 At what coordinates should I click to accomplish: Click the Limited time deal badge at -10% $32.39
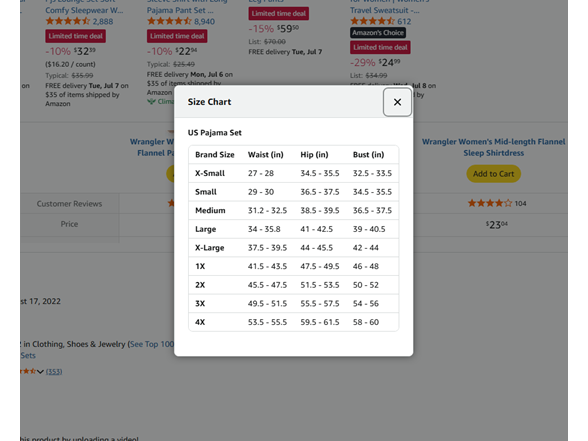[x=75, y=36]
